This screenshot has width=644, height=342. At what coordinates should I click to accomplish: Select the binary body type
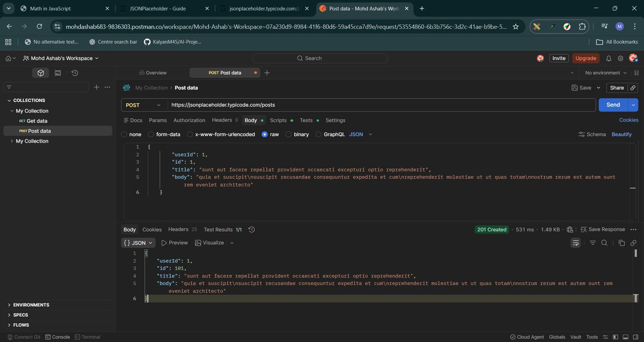tap(289, 135)
